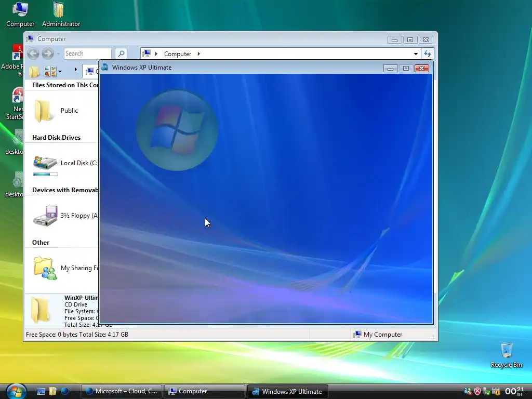Click Devices with Removable Storage header
The image size is (532, 399).
[65, 190]
